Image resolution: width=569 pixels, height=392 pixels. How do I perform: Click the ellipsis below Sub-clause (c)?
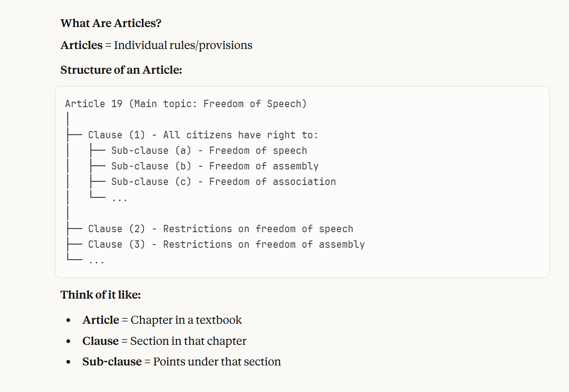point(119,198)
